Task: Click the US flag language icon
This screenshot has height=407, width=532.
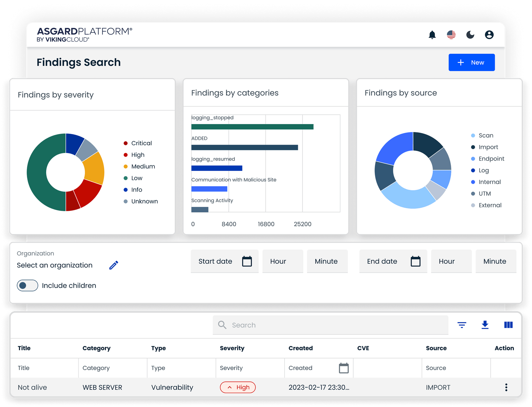Action: (x=451, y=35)
